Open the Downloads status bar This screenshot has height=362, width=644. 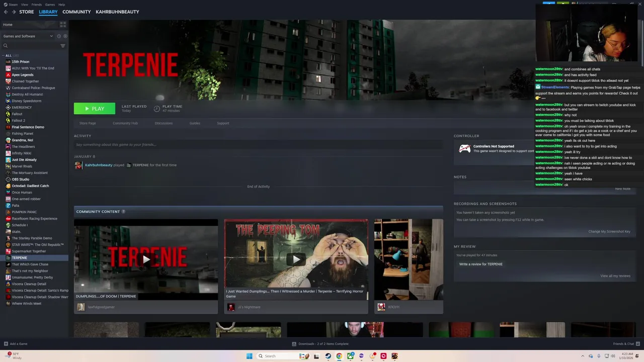320,344
